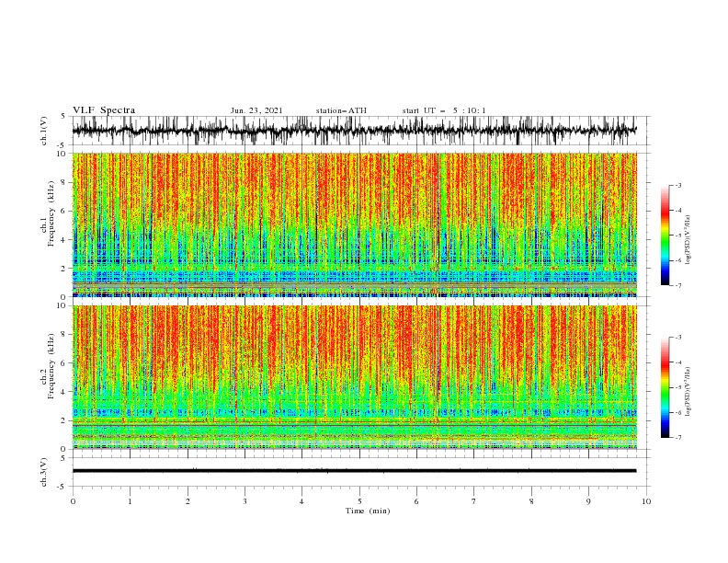Image resolution: width=728 pixels, height=563 pixels.
Task: Click the "station=ATH" label
Action: click(x=341, y=110)
